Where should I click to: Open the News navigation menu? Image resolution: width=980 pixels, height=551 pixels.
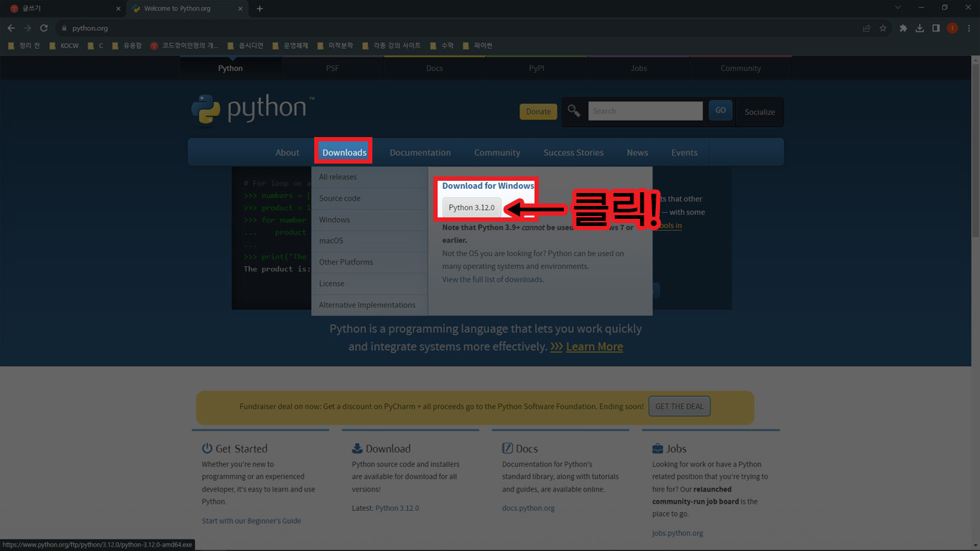pyautogui.click(x=637, y=152)
